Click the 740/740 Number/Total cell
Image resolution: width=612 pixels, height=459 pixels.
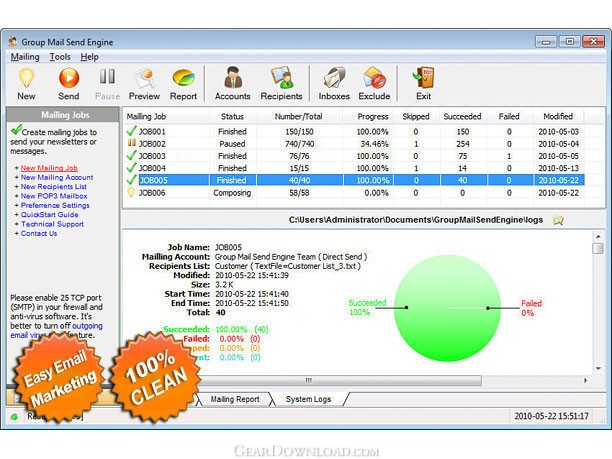click(x=299, y=144)
